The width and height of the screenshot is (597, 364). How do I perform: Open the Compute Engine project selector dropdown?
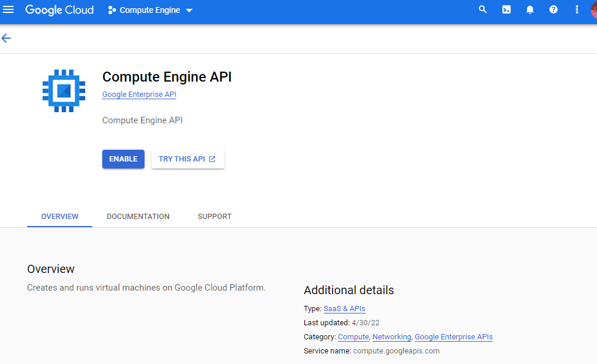(150, 10)
